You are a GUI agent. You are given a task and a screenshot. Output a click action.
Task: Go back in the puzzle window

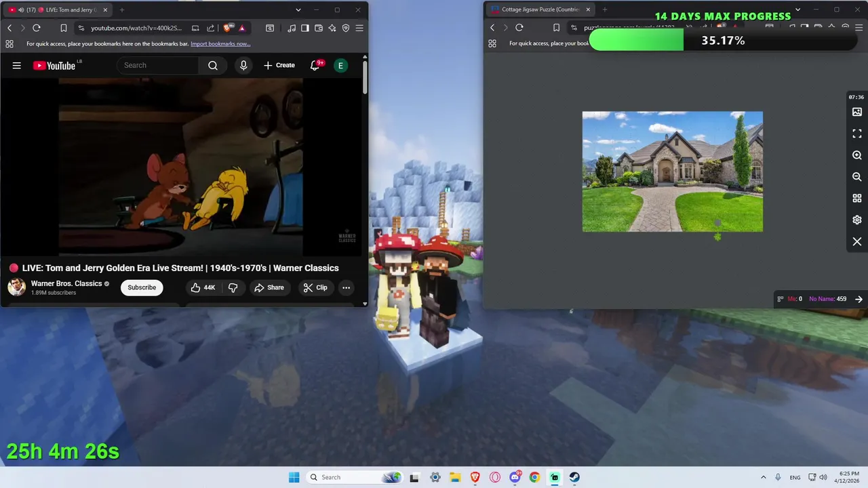[492, 28]
